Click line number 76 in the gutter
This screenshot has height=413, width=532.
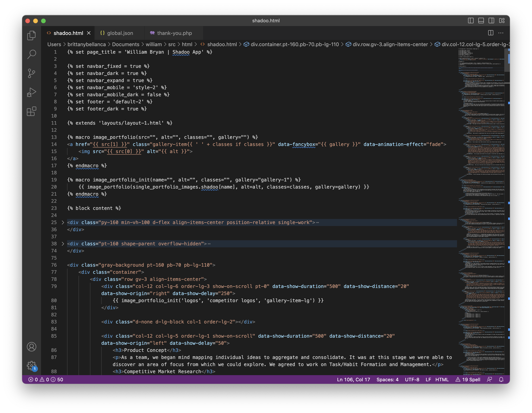point(54,265)
